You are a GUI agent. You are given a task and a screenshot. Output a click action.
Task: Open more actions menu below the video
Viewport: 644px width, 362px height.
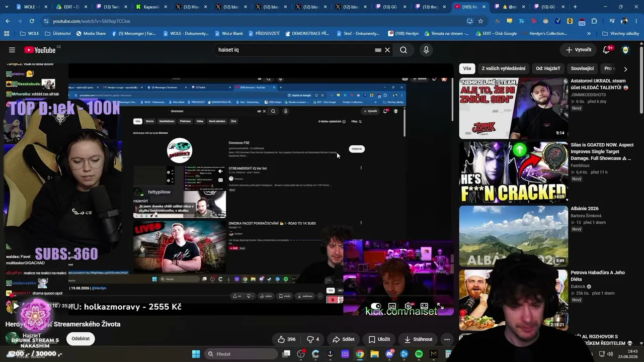click(447, 339)
